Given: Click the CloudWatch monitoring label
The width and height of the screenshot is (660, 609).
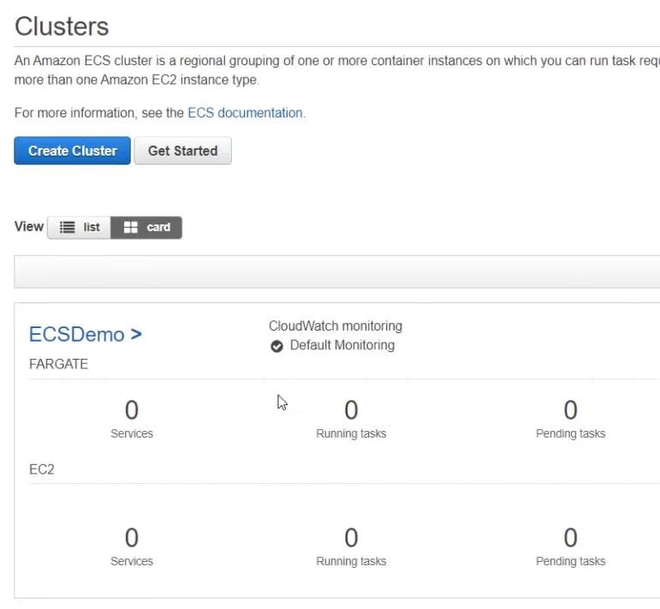Looking at the screenshot, I should (335, 326).
